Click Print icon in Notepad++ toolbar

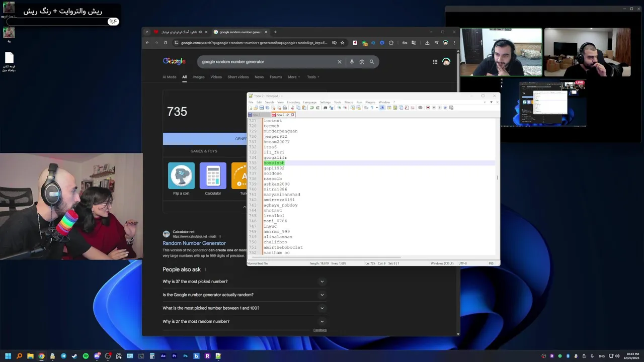[x=285, y=108]
